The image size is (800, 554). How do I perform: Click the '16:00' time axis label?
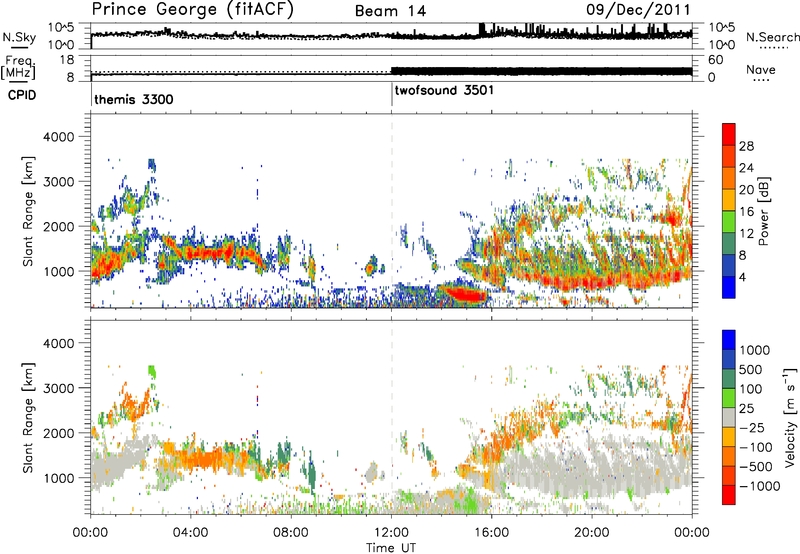coord(491,533)
